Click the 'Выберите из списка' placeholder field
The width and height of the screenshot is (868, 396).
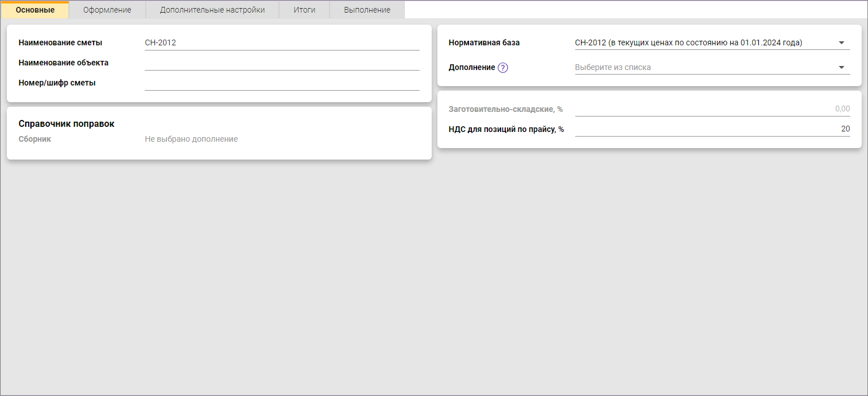[613, 67]
